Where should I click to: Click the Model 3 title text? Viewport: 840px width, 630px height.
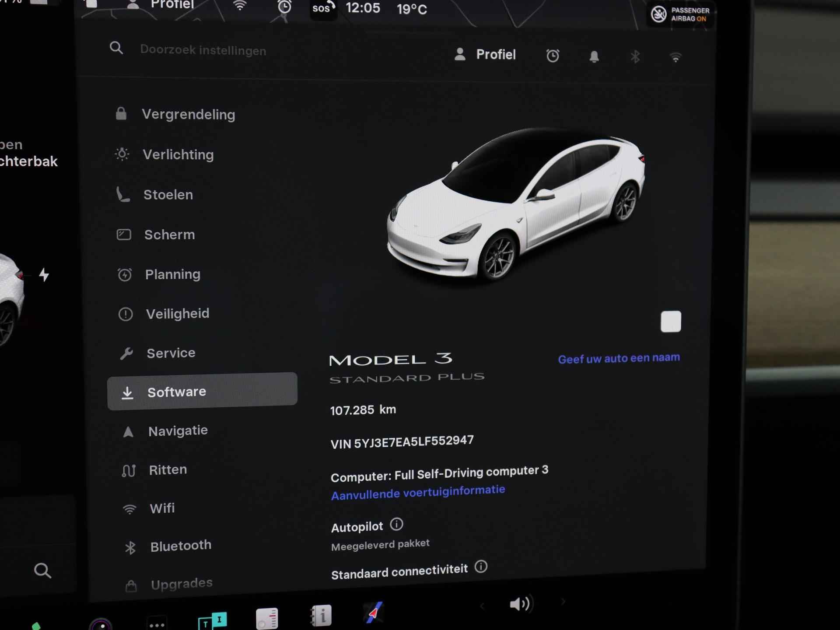pos(391,360)
